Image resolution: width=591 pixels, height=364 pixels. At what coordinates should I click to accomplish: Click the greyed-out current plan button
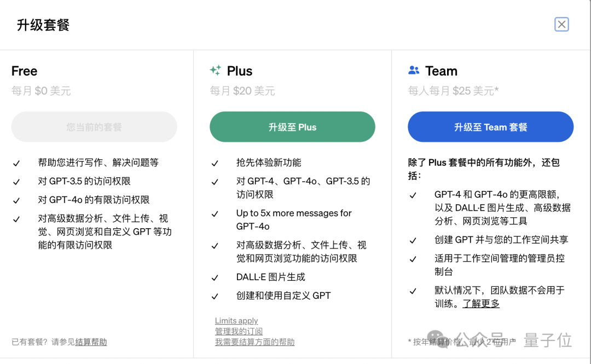pyautogui.click(x=94, y=127)
